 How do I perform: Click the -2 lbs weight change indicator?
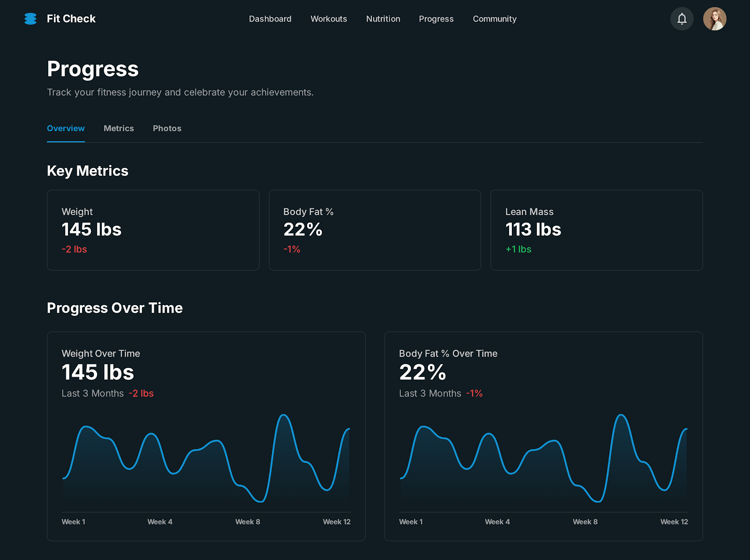pos(74,249)
